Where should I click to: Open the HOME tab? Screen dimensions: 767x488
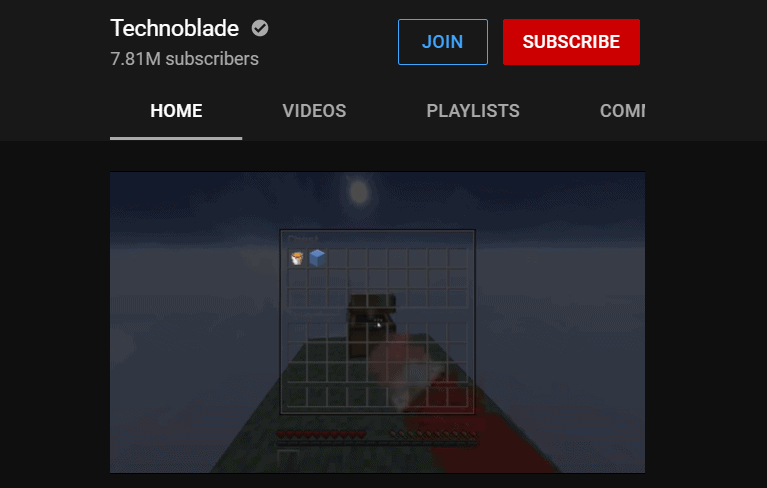pos(176,111)
